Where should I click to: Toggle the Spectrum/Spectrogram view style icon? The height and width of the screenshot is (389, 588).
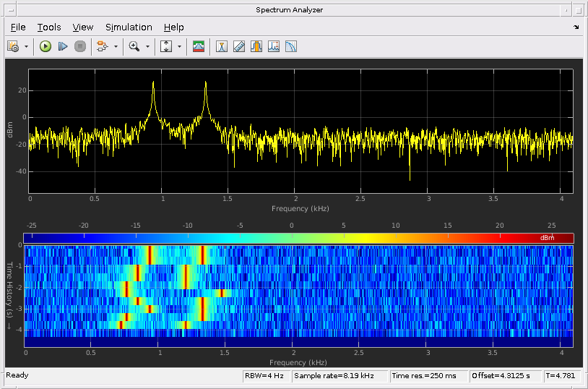(199, 46)
